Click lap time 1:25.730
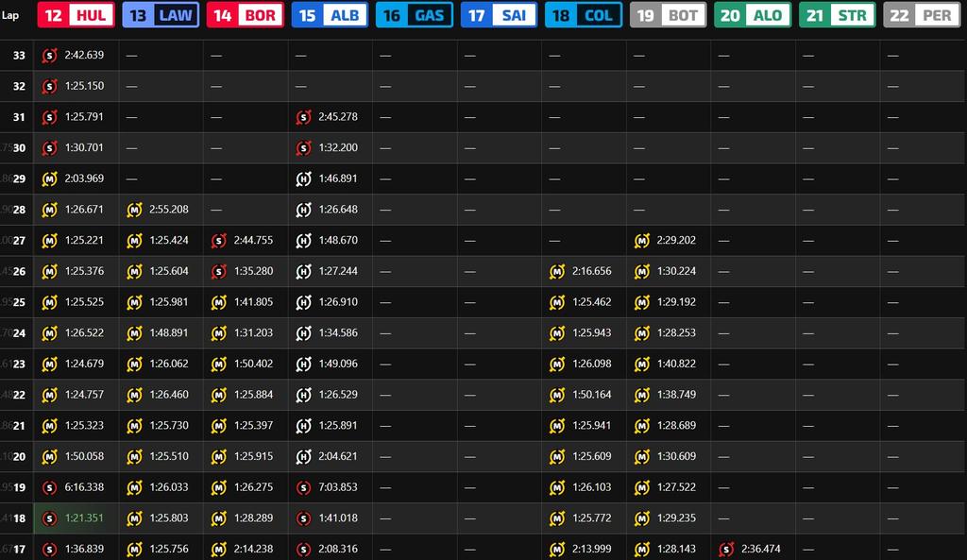This screenshot has width=967, height=560. pos(169,426)
